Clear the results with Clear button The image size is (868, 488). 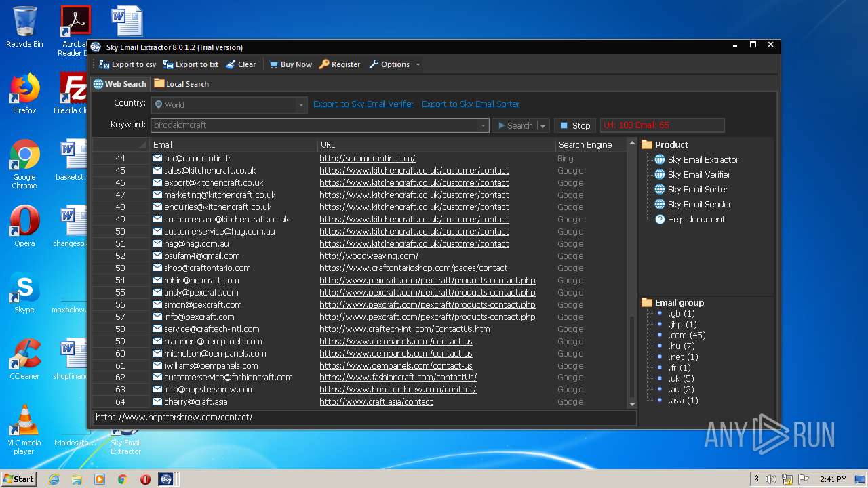(x=241, y=64)
